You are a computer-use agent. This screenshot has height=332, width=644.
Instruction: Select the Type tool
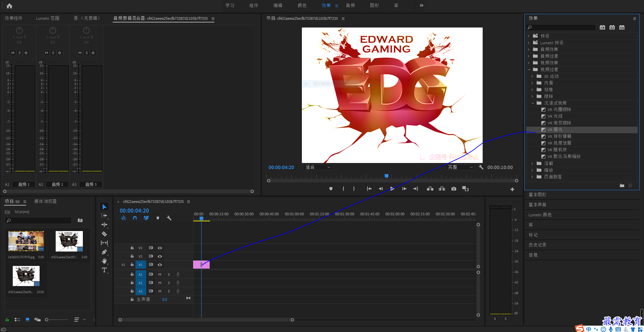click(104, 270)
